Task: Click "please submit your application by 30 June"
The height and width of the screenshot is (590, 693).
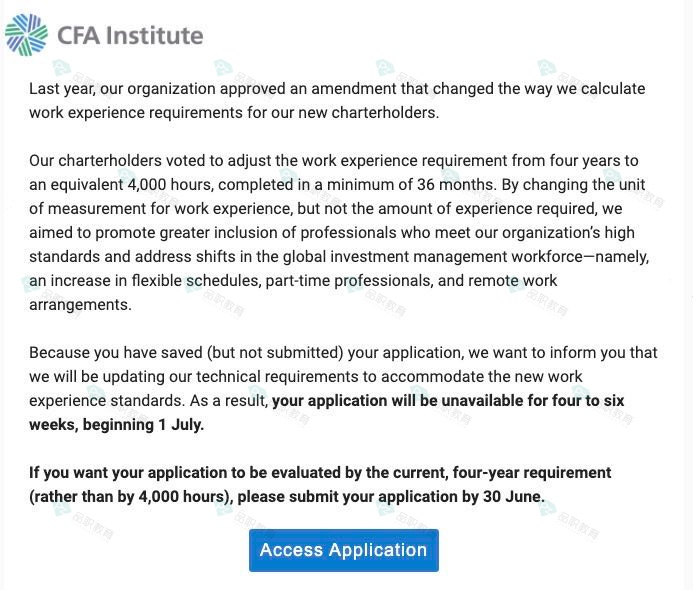Action: pyautogui.click(x=391, y=496)
